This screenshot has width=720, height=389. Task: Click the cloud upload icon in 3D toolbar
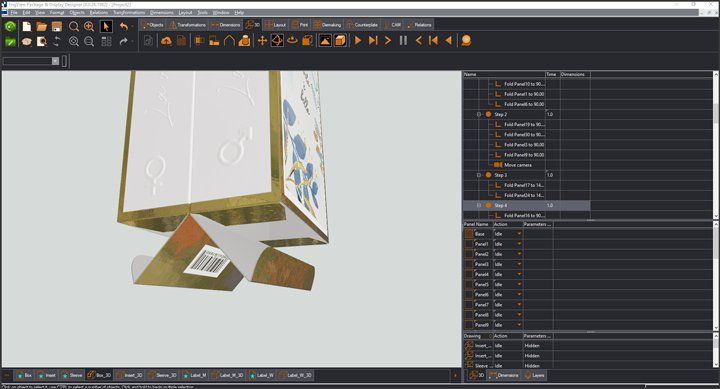pyautogui.click(x=166, y=41)
